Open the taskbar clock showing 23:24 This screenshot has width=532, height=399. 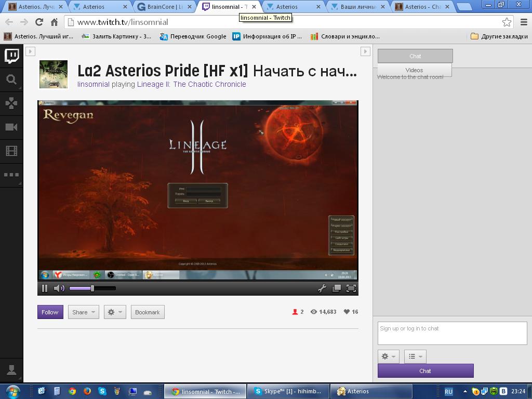click(518, 392)
